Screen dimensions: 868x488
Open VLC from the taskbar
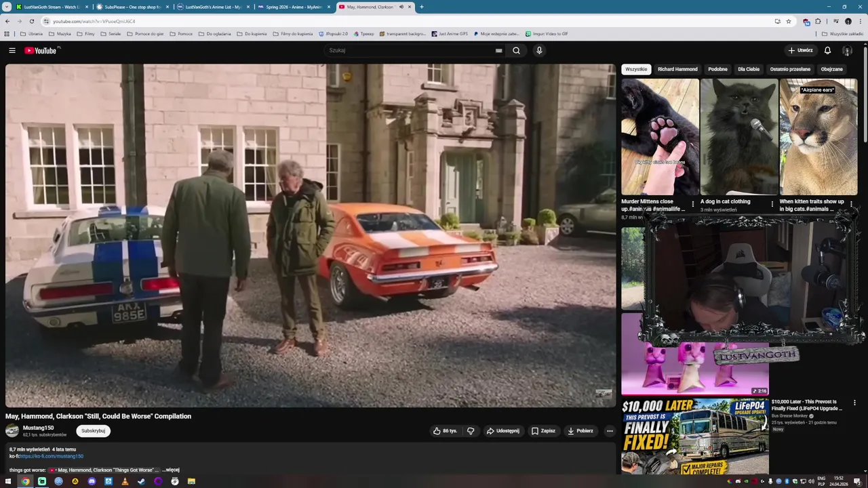click(125, 481)
